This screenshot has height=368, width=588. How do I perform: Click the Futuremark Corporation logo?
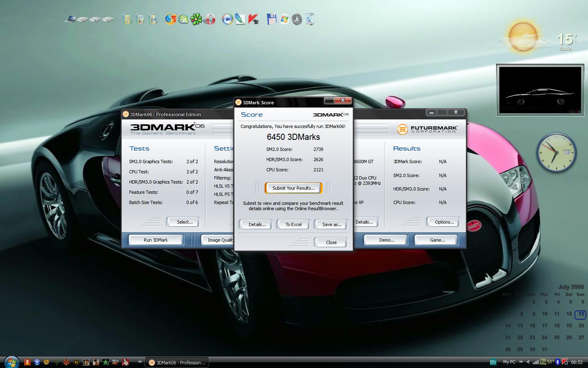pyautogui.click(x=427, y=129)
